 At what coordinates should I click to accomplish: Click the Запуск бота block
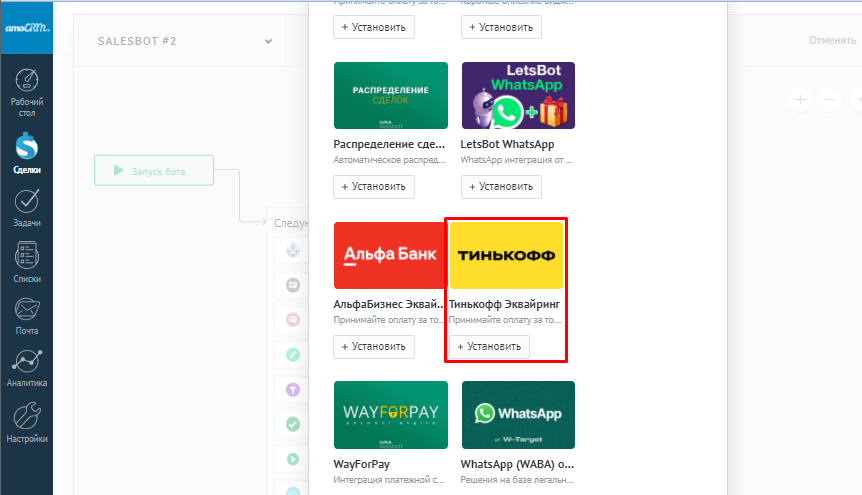coord(154,170)
